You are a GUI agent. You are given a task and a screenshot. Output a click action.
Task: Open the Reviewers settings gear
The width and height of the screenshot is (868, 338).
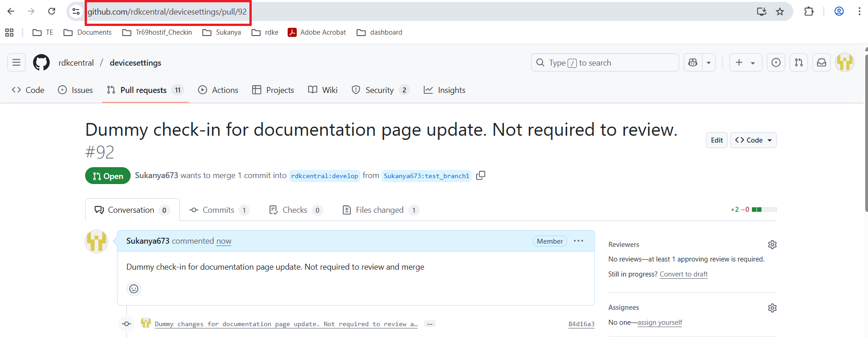point(772,245)
